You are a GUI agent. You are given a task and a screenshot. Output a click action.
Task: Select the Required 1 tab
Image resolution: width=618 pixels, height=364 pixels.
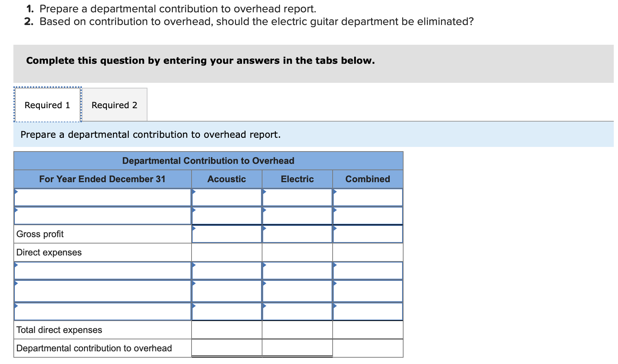coord(47,105)
